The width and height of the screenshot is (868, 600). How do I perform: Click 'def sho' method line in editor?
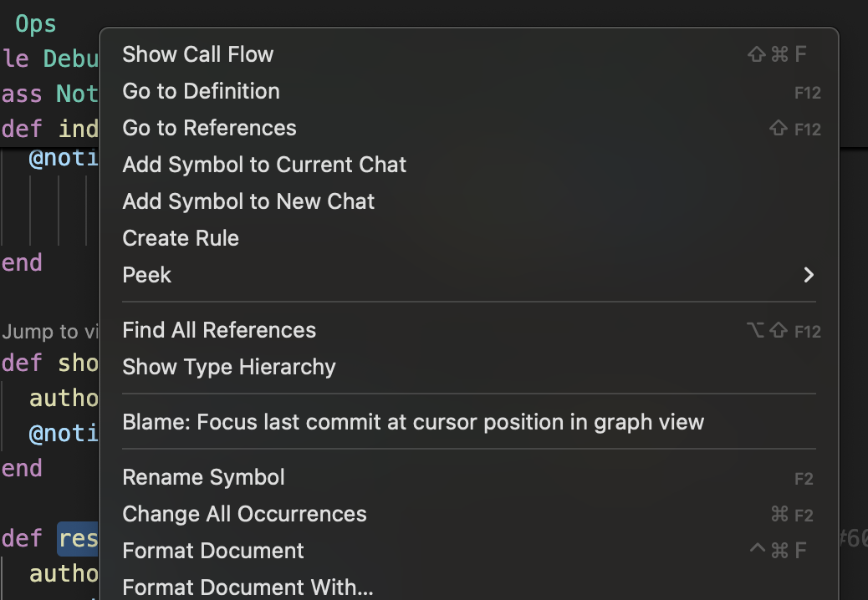[x=50, y=364]
